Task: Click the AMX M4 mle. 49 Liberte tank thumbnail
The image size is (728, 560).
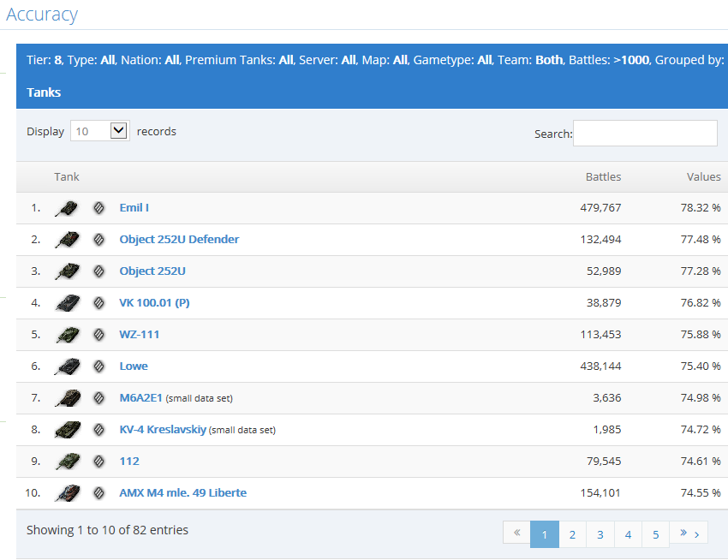Action: [67, 492]
